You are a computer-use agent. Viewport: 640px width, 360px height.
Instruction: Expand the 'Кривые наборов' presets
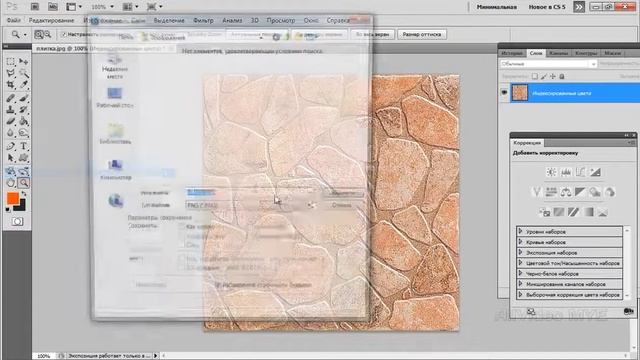(x=520, y=242)
